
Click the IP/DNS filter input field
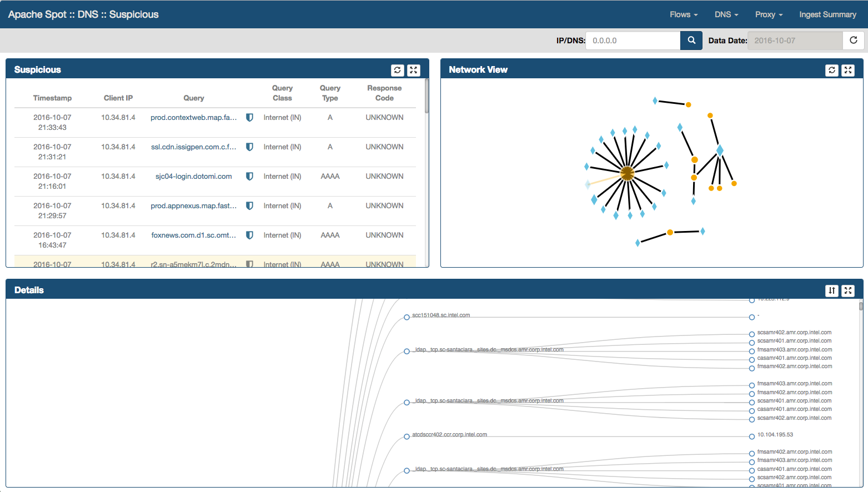633,41
